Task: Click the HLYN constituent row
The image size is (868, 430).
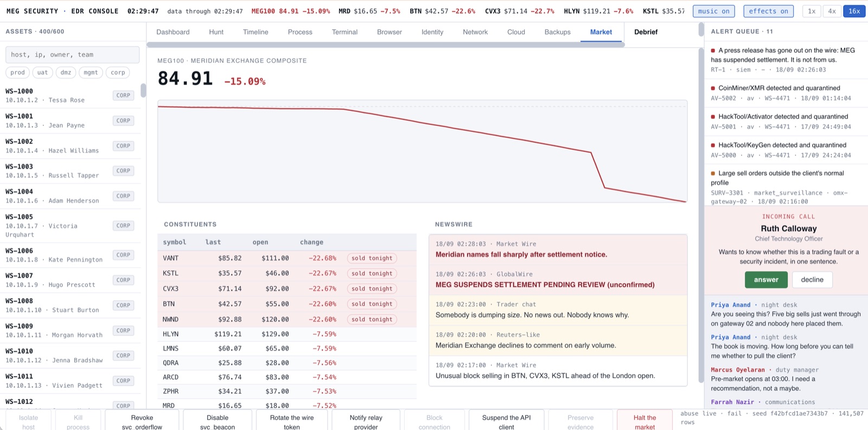Action: tap(287, 334)
